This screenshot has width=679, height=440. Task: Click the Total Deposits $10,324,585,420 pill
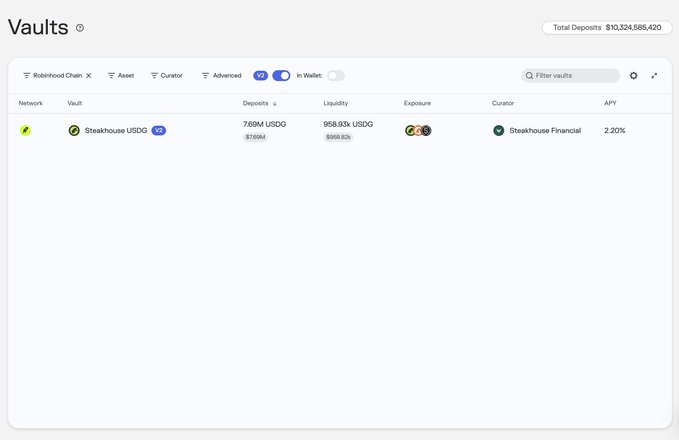tap(607, 28)
